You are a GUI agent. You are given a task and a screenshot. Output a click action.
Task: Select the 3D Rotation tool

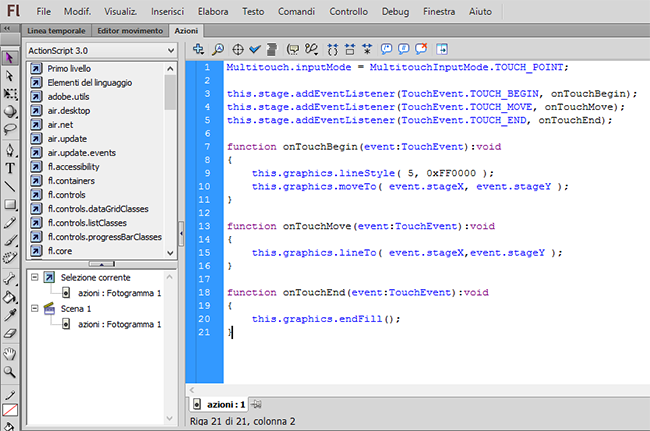pos(10,111)
